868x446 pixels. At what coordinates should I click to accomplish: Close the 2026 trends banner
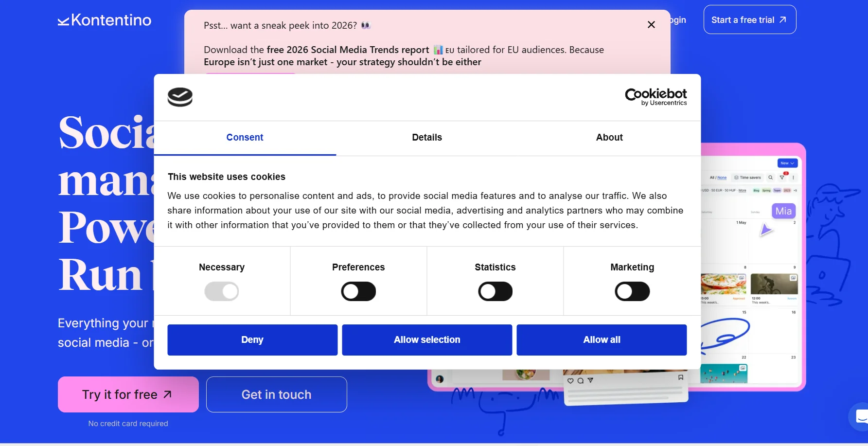pyautogui.click(x=651, y=25)
